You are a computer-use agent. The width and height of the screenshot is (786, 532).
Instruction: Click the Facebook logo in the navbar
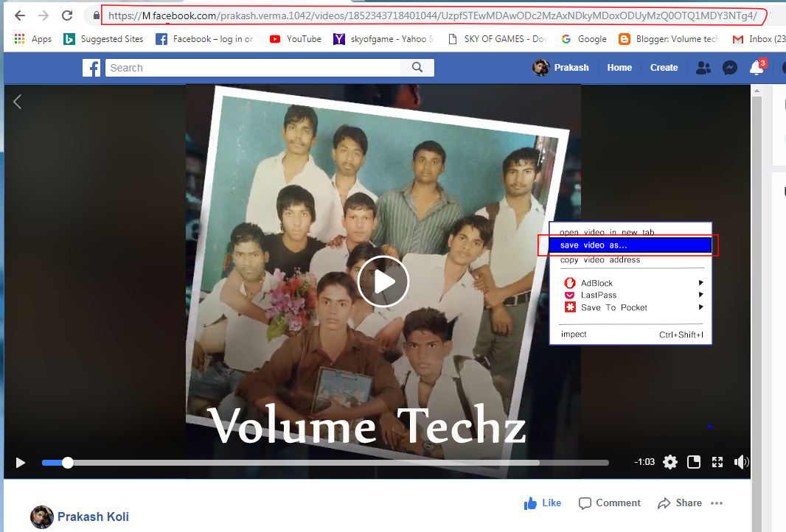[91, 67]
